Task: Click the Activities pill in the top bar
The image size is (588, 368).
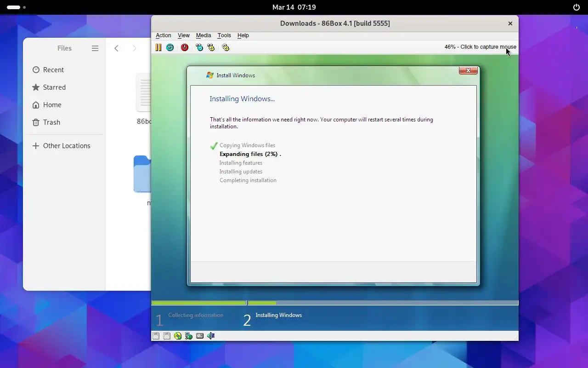Action: (17, 7)
